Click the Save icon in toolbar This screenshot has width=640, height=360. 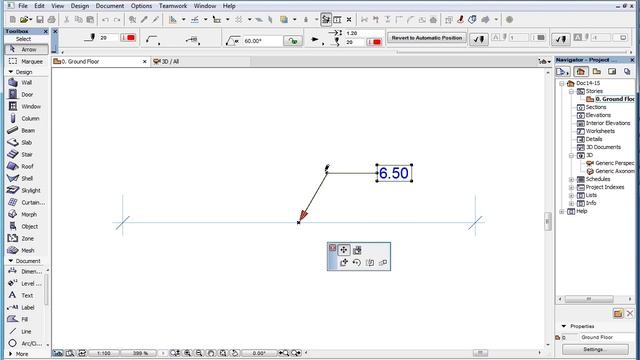(40, 20)
